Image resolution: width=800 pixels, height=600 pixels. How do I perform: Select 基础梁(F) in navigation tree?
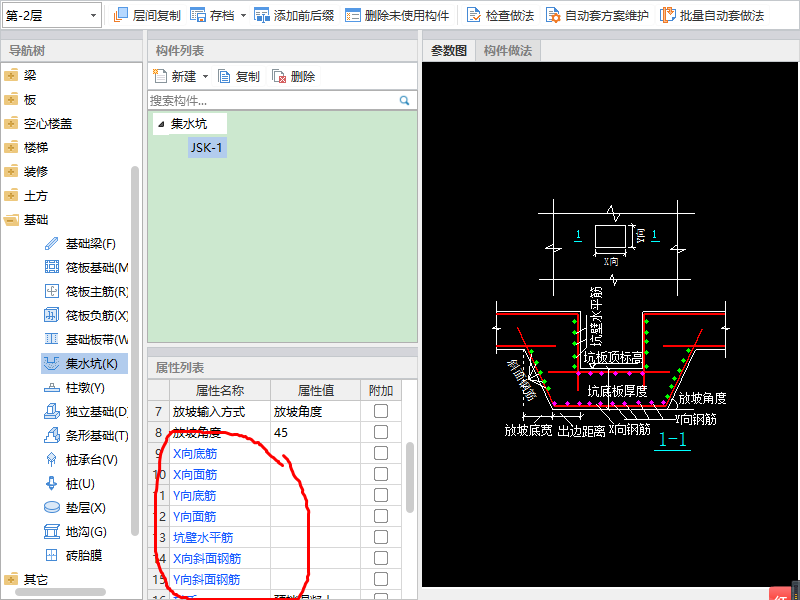[81, 244]
